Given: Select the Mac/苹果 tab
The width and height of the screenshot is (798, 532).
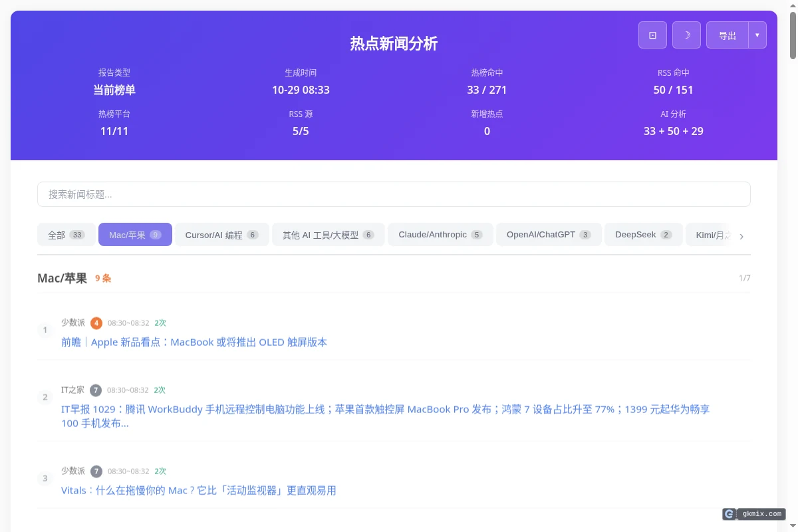Looking at the screenshot, I should tap(135, 235).
